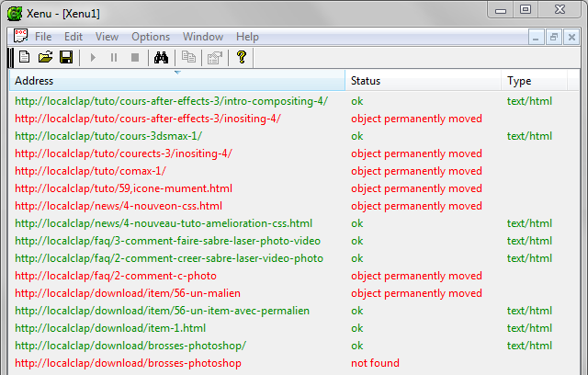Select the 3-comment-faire-sabre-laser-photo-video URL
Screen dimensions: 588x375
[x=167, y=241]
